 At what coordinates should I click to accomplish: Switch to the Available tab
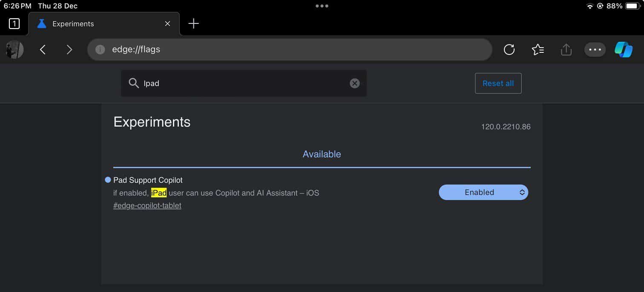pyautogui.click(x=322, y=154)
